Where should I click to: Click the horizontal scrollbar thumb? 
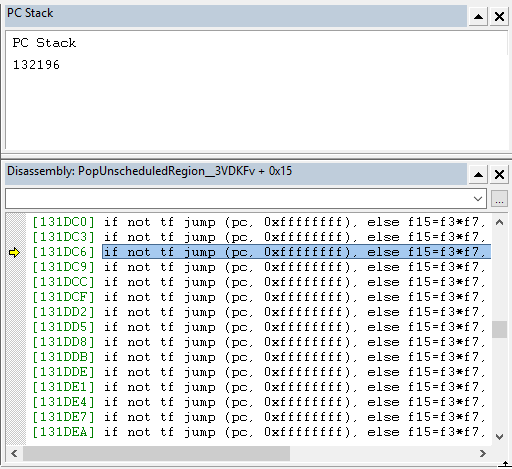tap(156, 453)
